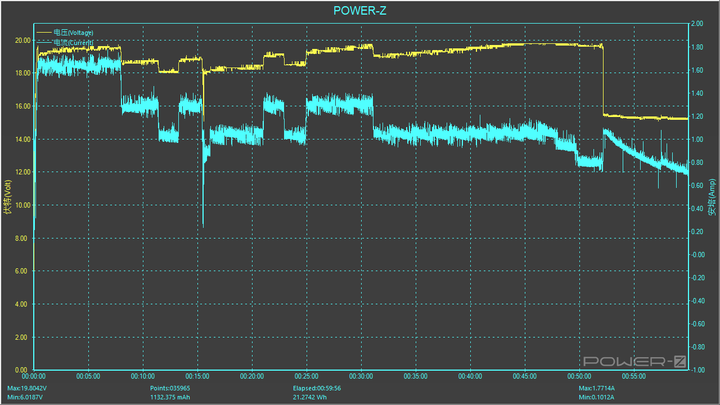Image resolution: width=720 pixels, height=405 pixels.
Task: Click the Min:6.0187V voltage readout
Action: tap(25, 397)
